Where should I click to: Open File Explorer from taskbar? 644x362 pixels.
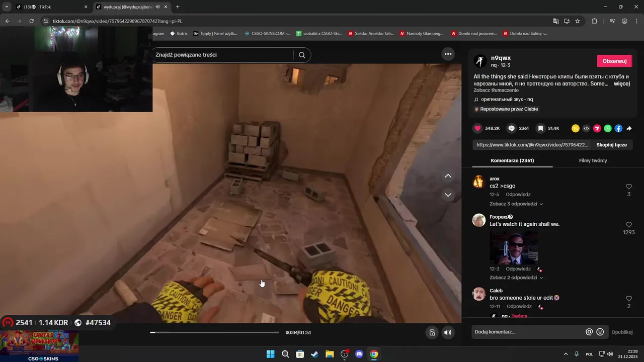(330, 354)
